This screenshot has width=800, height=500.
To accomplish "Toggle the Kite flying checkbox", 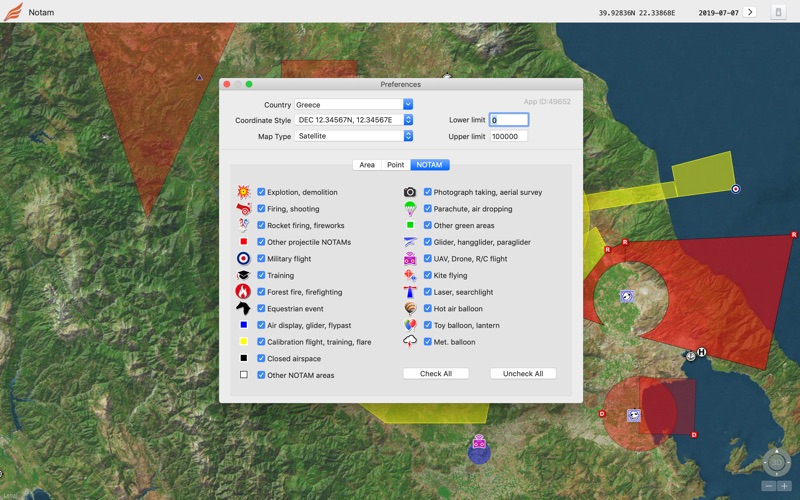I will [428, 275].
